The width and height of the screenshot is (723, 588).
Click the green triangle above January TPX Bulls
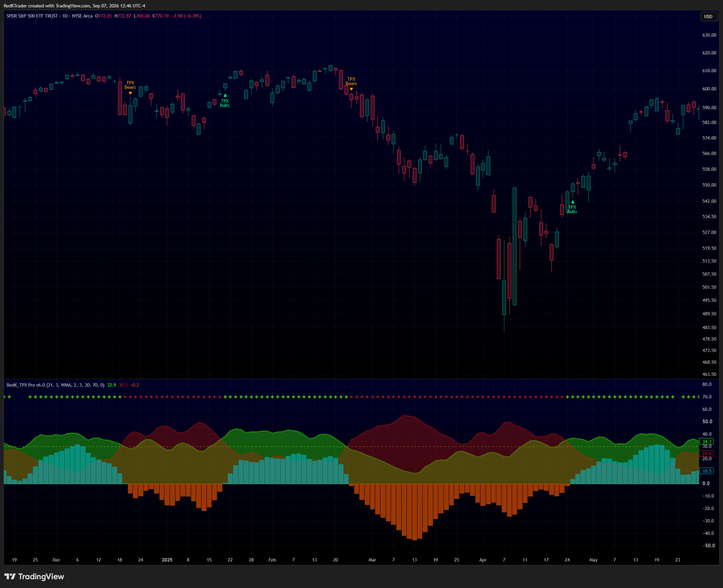pos(225,95)
